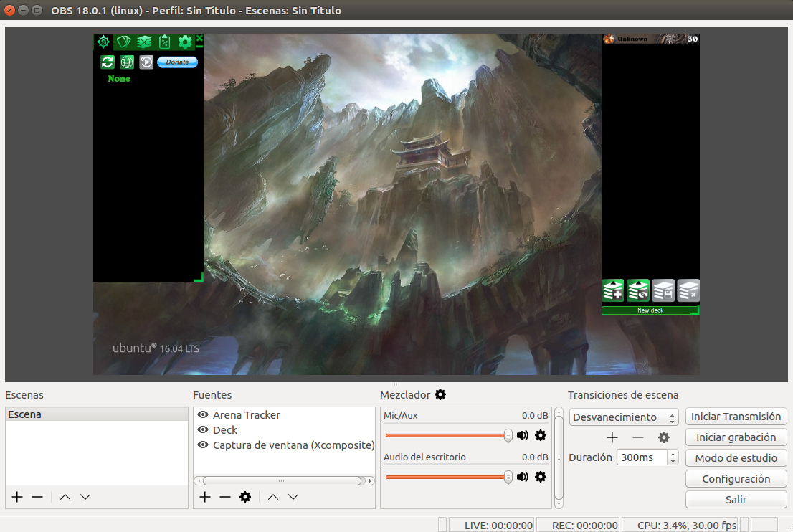Click the gray replay icon in Arena Tracker
793x532 pixels.
(146, 62)
